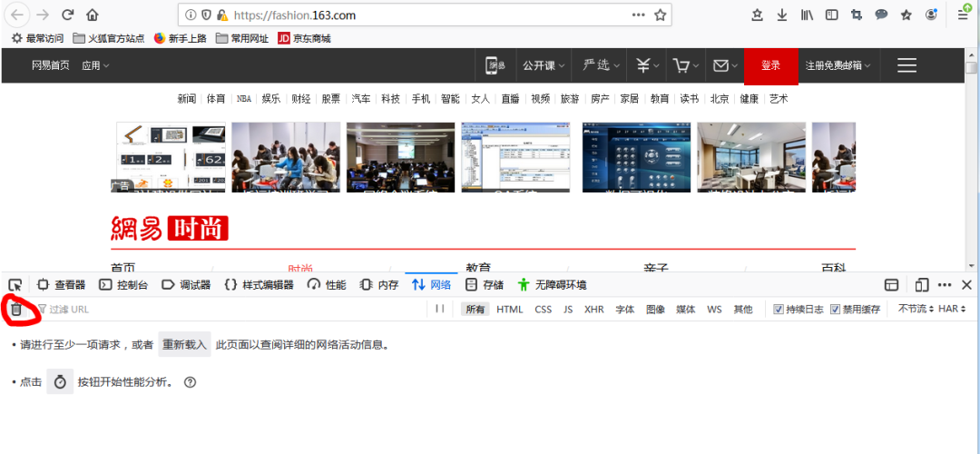Expand the shopping cart dropdown
The image size is (980, 454).
(685, 65)
